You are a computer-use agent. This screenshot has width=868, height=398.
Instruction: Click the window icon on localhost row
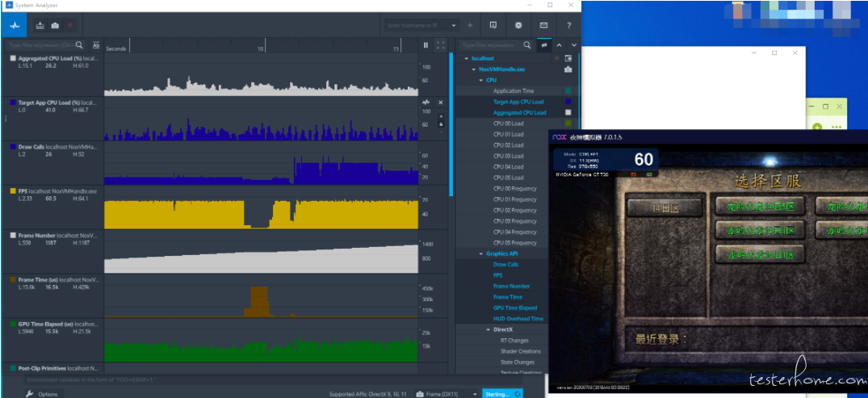pyautogui.click(x=568, y=58)
